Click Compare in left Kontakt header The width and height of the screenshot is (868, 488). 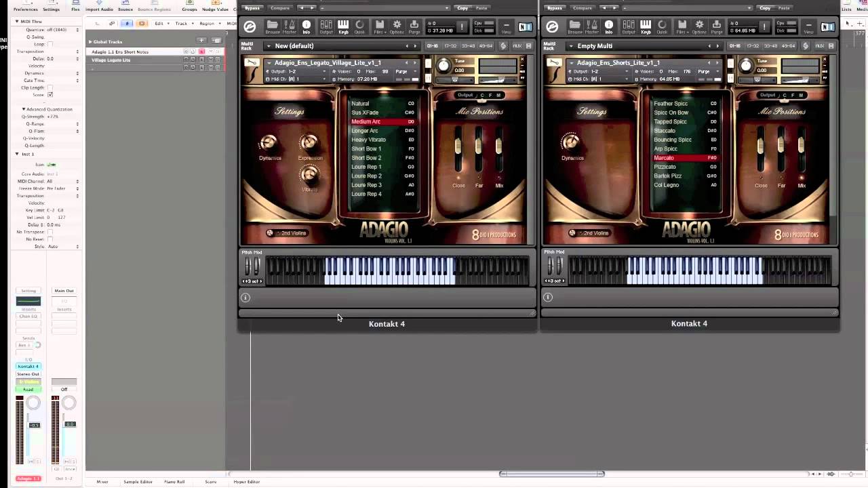click(280, 8)
